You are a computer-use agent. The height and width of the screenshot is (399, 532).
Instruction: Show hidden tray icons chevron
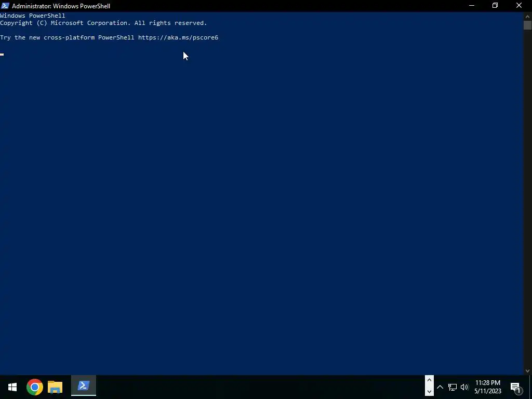pyautogui.click(x=440, y=387)
